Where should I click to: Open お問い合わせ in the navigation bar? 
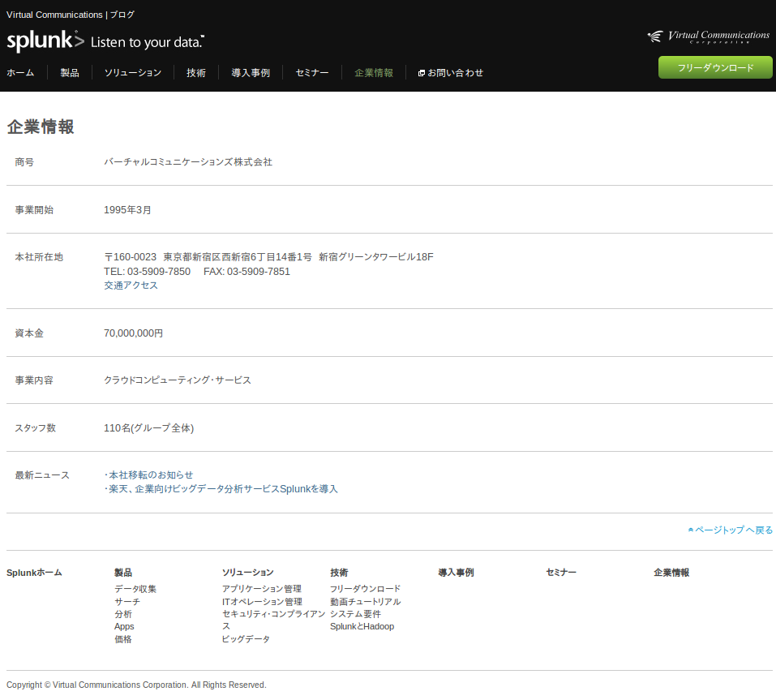tap(450, 73)
